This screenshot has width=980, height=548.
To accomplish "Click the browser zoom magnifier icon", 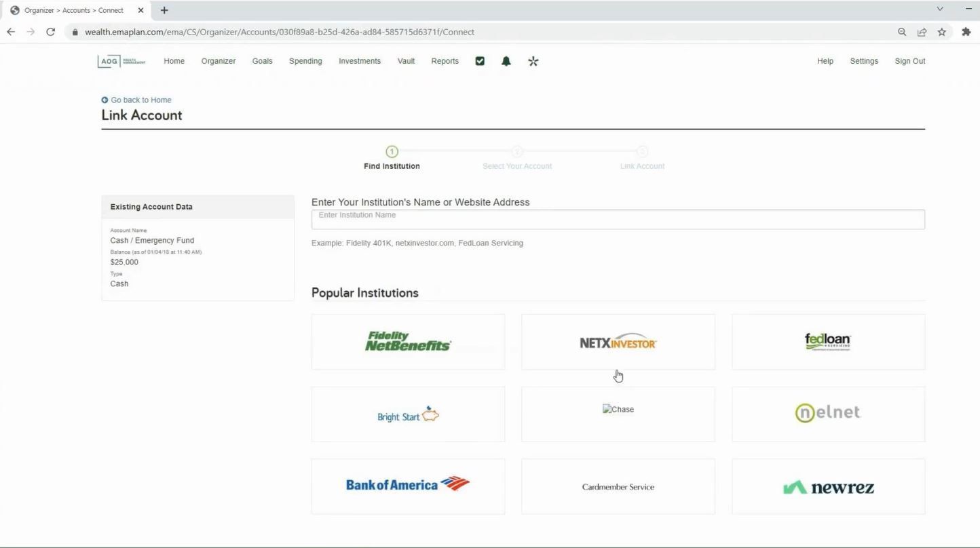I will coord(902,32).
